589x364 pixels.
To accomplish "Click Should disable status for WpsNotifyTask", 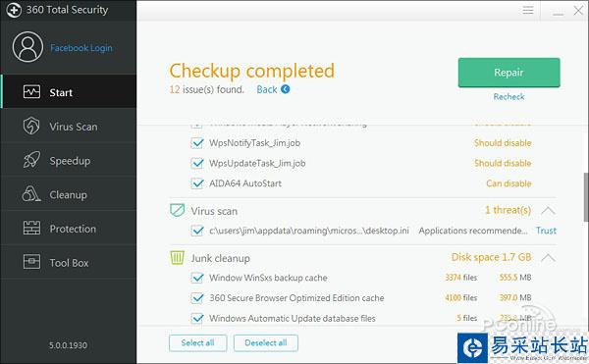I will tap(503, 143).
